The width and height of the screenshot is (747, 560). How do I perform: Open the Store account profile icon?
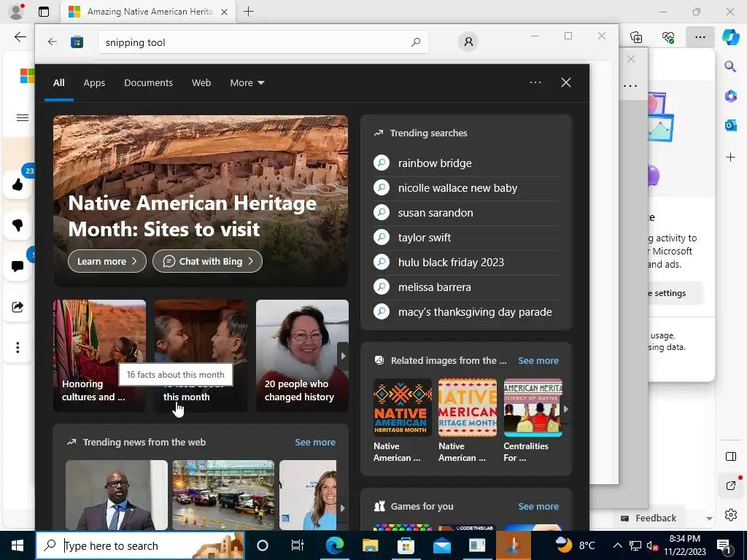[468, 42]
